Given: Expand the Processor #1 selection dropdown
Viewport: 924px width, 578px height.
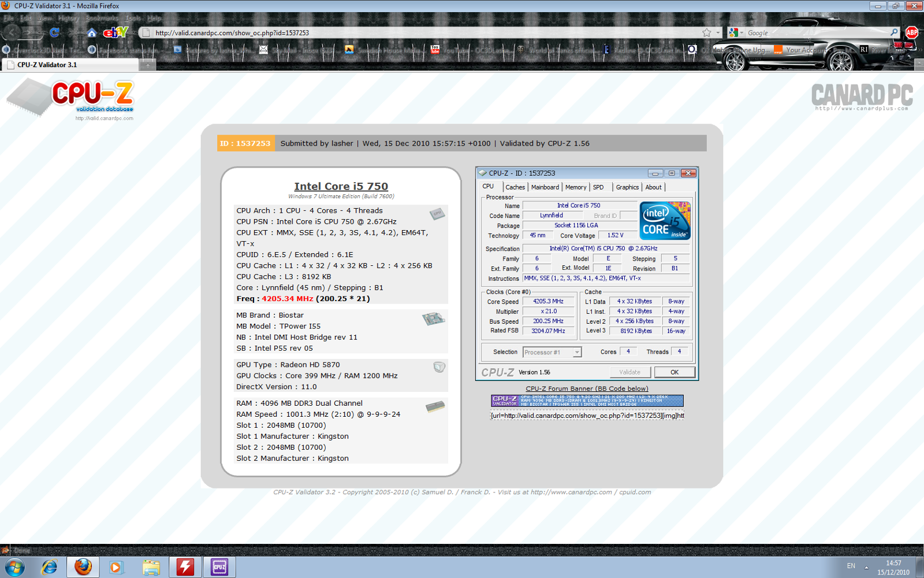Looking at the screenshot, I should (576, 352).
